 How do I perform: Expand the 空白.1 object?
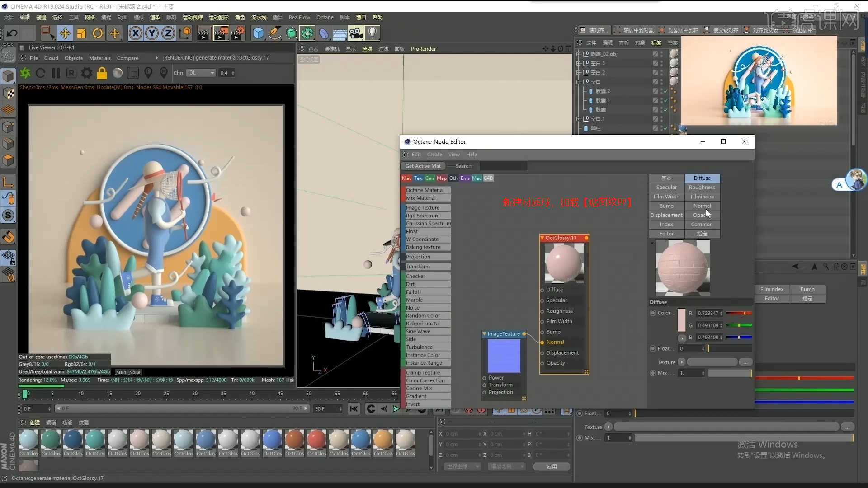[x=578, y=119]
